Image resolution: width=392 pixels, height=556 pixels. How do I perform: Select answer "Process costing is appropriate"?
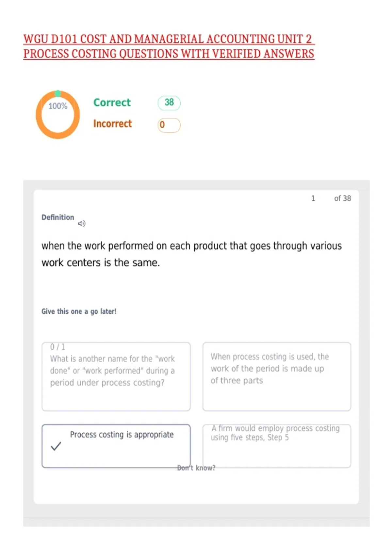[116, 446]
